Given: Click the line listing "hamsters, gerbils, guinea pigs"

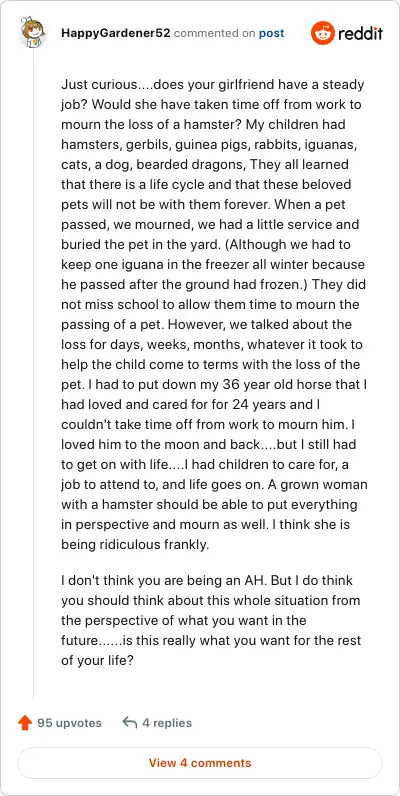Looking at the screenshot, I should click(x=209, y=144).
